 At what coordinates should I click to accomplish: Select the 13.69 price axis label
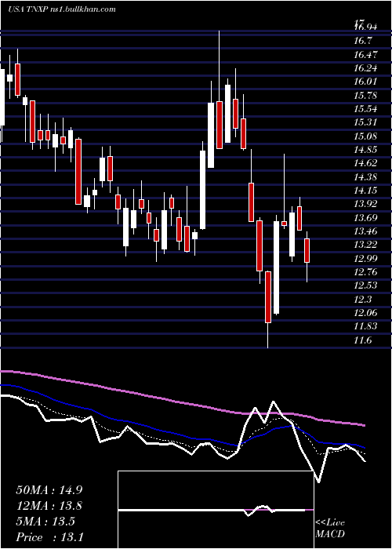coord(366,217)
